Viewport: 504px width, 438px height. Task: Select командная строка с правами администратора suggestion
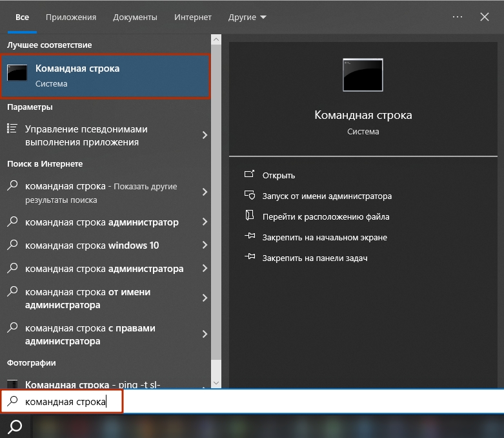pyautogui.click(x=90, y=335)
